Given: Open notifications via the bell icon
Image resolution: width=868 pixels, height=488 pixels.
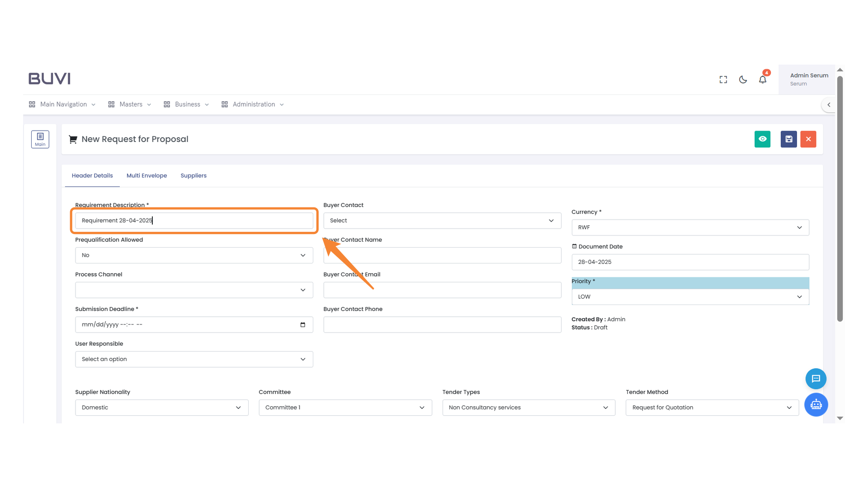Looking at the screenshot, I should coord(763,79).
